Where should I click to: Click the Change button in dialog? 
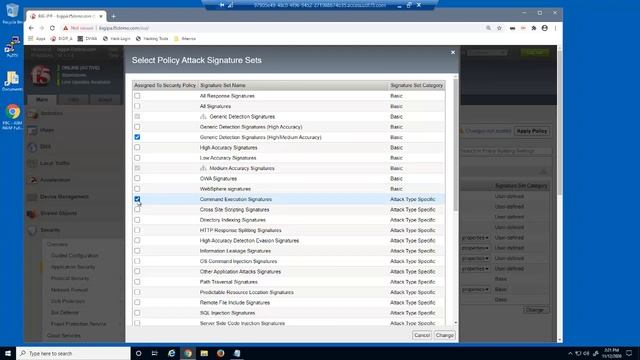click(444, 335)
